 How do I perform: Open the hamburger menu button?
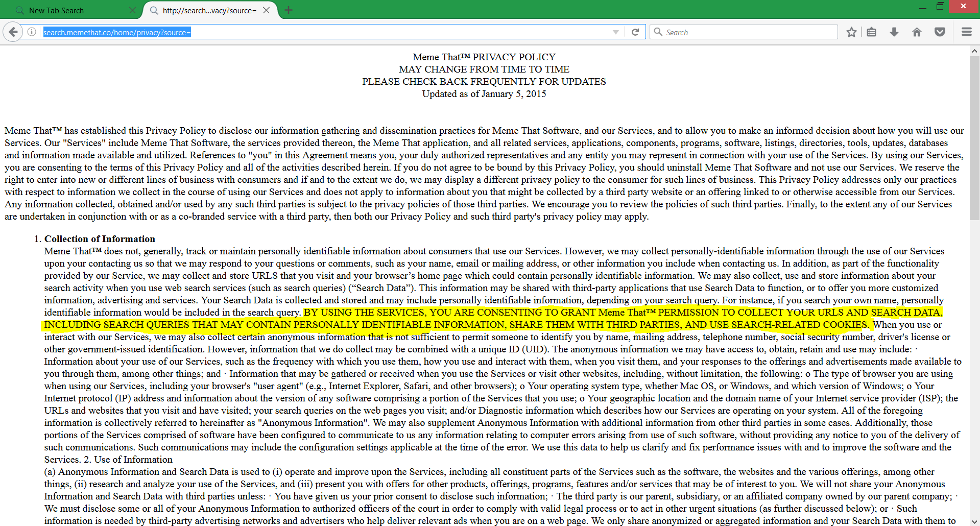pyautogui.click(x=966, y=32)
